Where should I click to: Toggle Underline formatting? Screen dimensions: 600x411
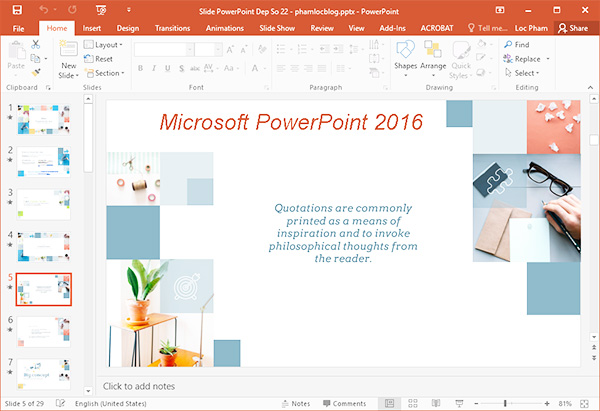(168, 68)
